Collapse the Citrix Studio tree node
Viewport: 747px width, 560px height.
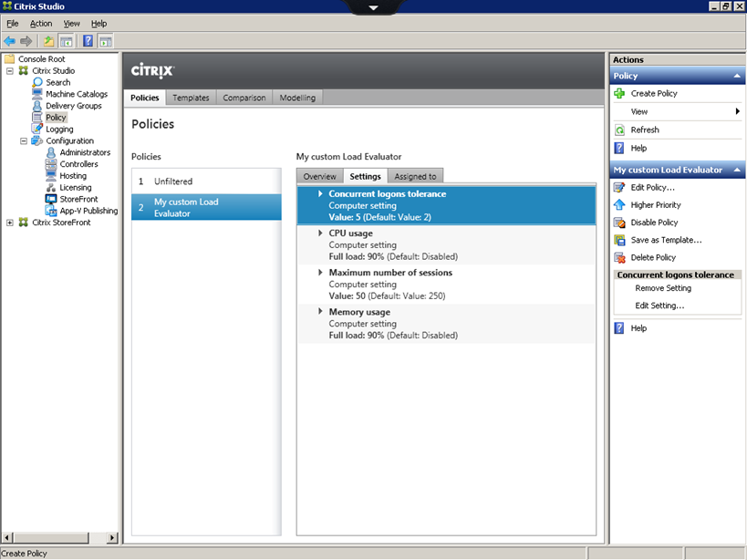point(9,71)
